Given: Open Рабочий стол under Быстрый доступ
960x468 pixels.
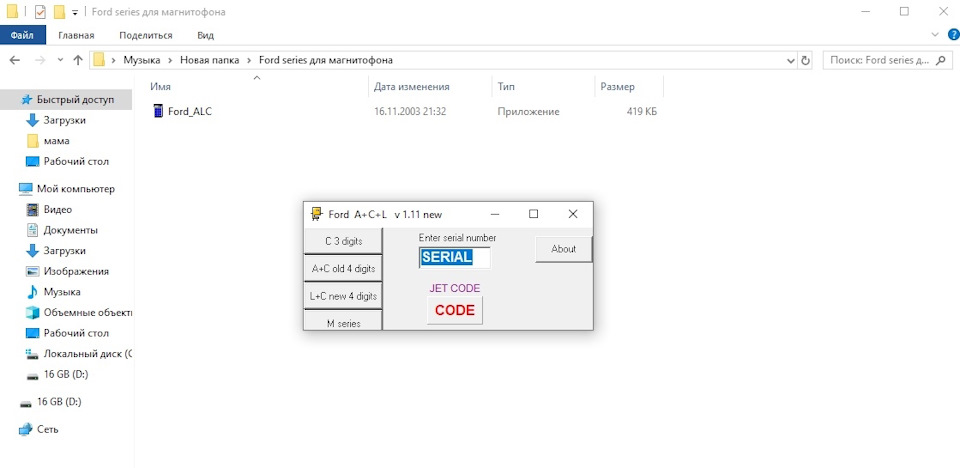Looking at the screenshot, I should coord(76,162).
